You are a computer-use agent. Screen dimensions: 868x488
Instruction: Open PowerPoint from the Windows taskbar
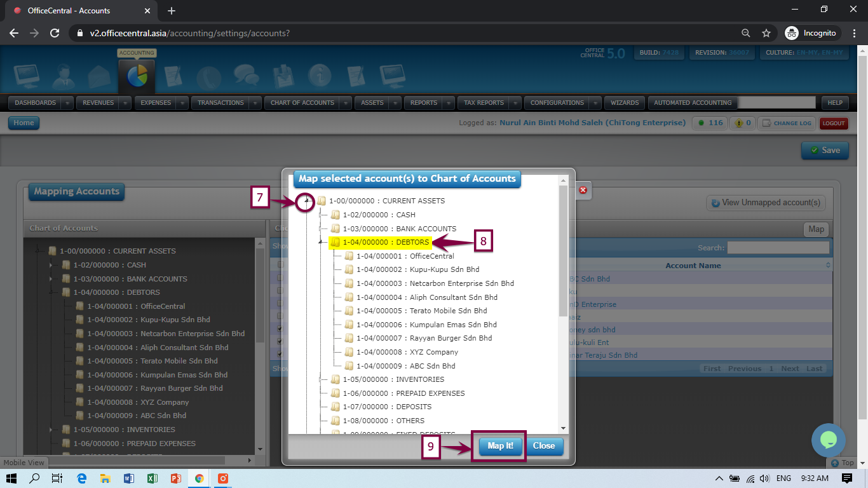point(176,478)
